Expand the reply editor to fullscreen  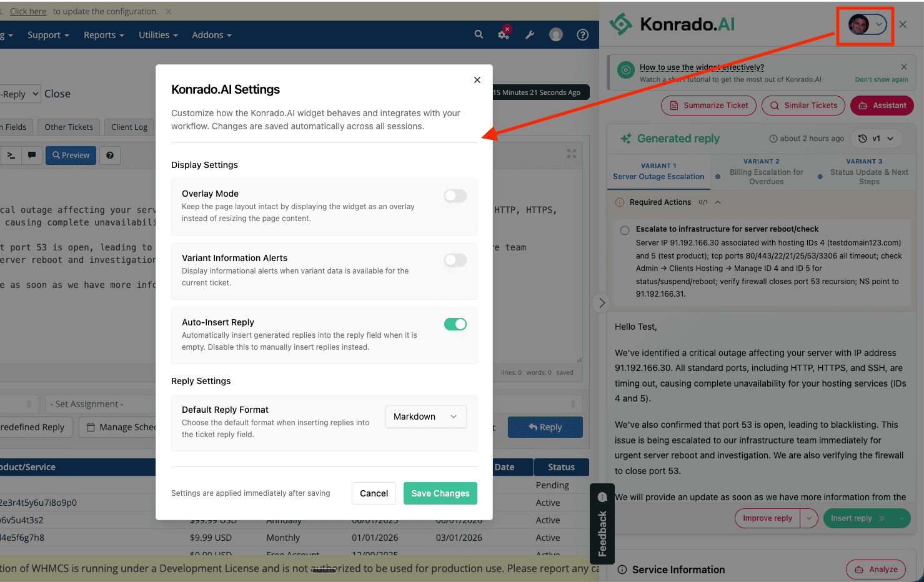(572, 154)
